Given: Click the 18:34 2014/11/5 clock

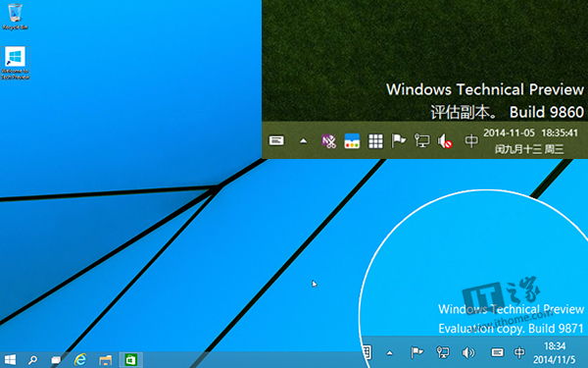Looking at the screenshot, I should coord(555,352).
